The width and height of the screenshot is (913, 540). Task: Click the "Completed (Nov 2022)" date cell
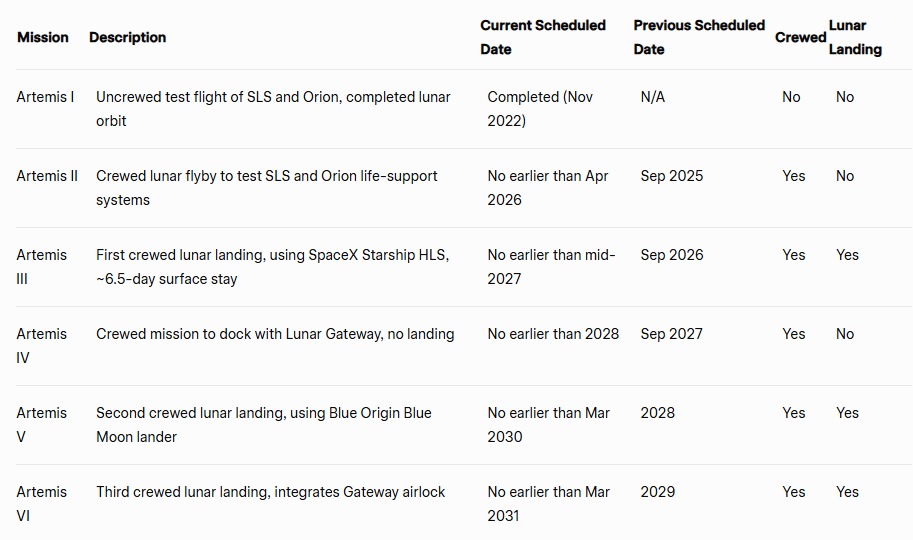[x=540, y=109]
